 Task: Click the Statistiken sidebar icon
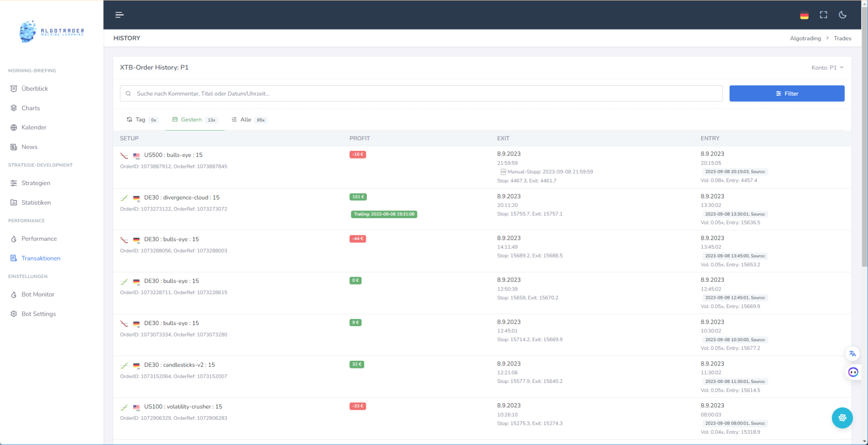[13, 203]
